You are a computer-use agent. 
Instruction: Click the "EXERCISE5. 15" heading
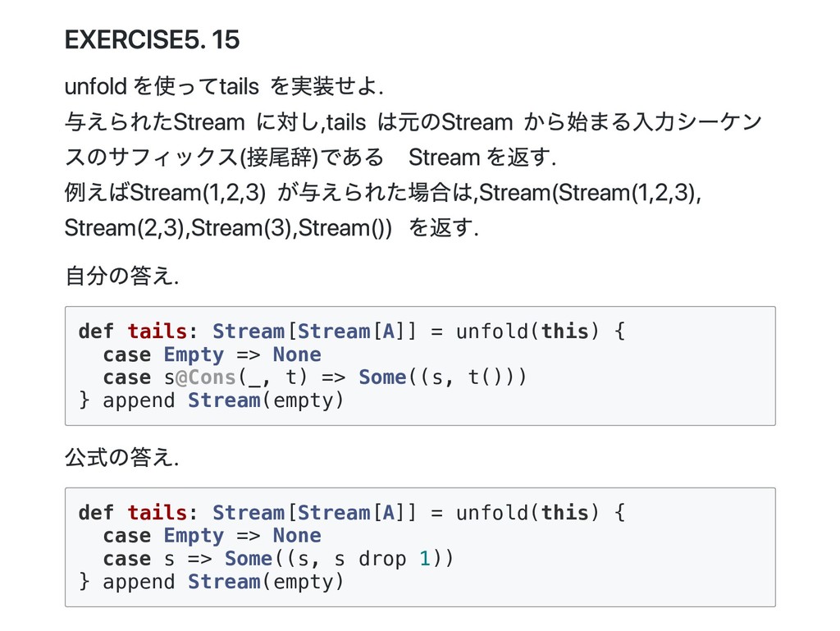152,39
